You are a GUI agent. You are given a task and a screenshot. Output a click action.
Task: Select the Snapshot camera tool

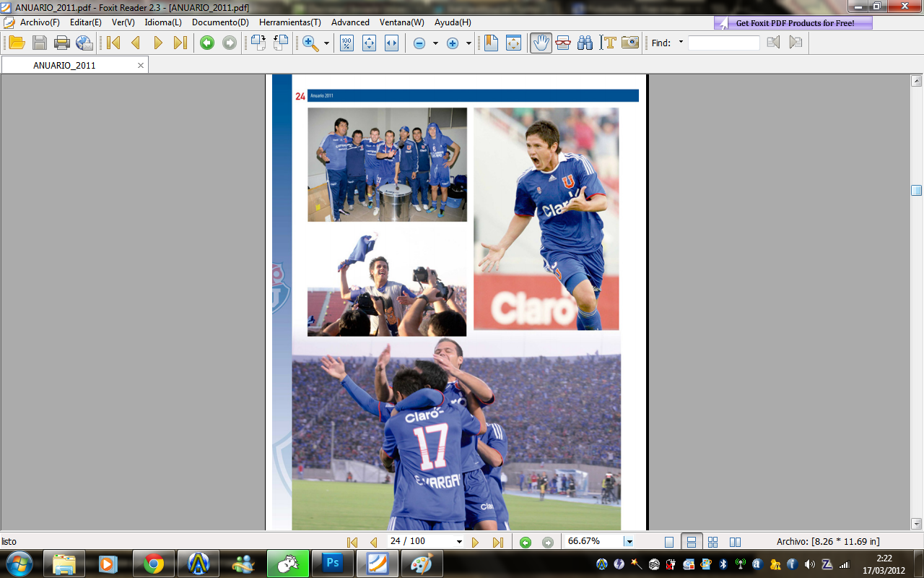click(x=630, y=43)
